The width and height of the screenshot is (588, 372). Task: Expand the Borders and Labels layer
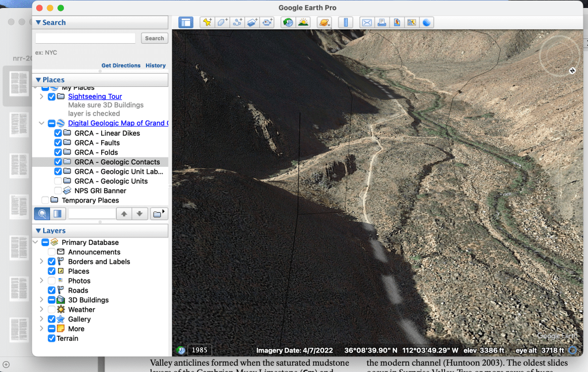point(41,262)
